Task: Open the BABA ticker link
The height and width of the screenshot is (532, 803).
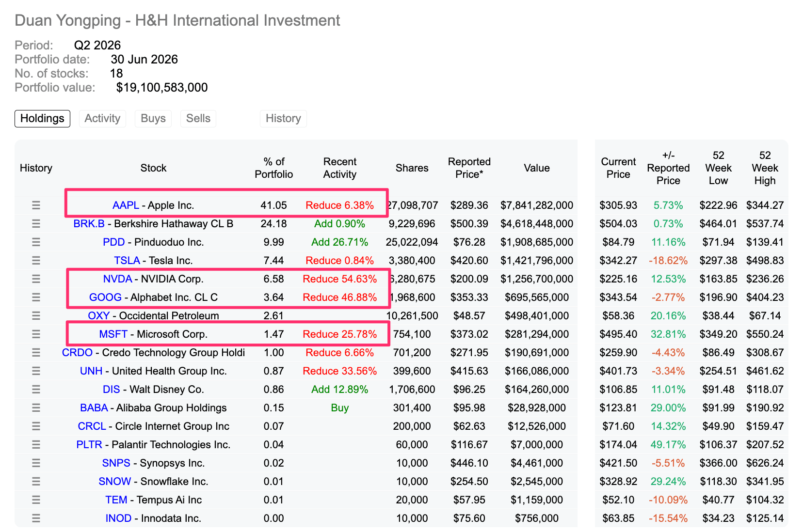Action: (x=94, y=408)
